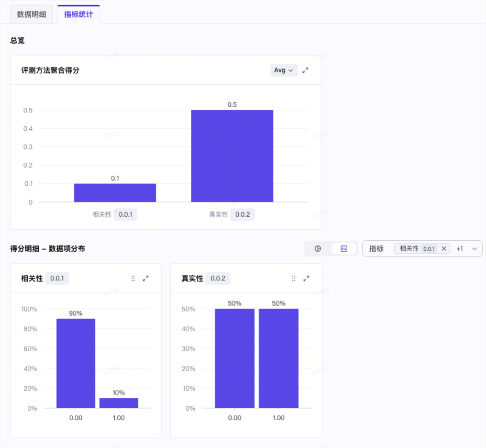
Task: Click the 真实性 bar in aggregate score chart
Action: pos(232,156)
